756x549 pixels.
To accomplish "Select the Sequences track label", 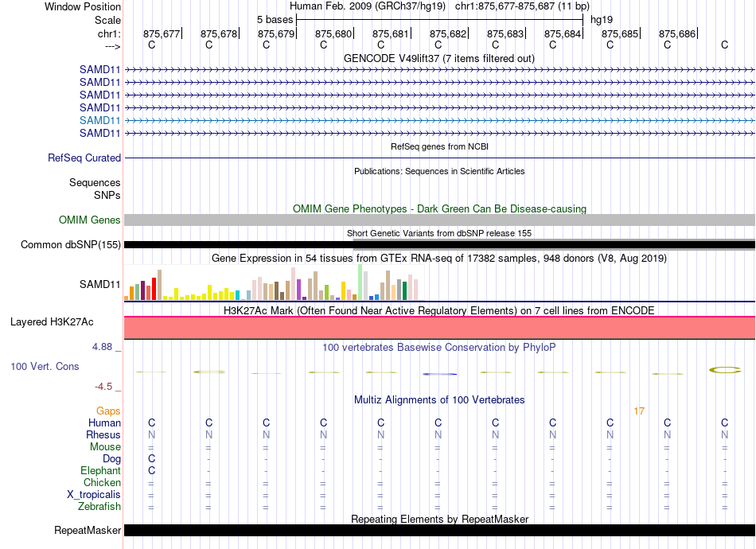I will pyautogui.click(x=95, y=183).
